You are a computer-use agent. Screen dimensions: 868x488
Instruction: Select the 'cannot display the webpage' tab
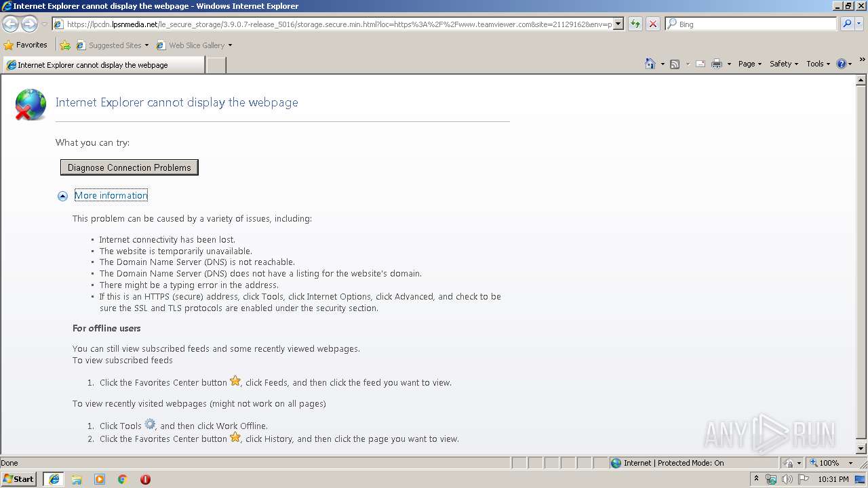point(103,65)
